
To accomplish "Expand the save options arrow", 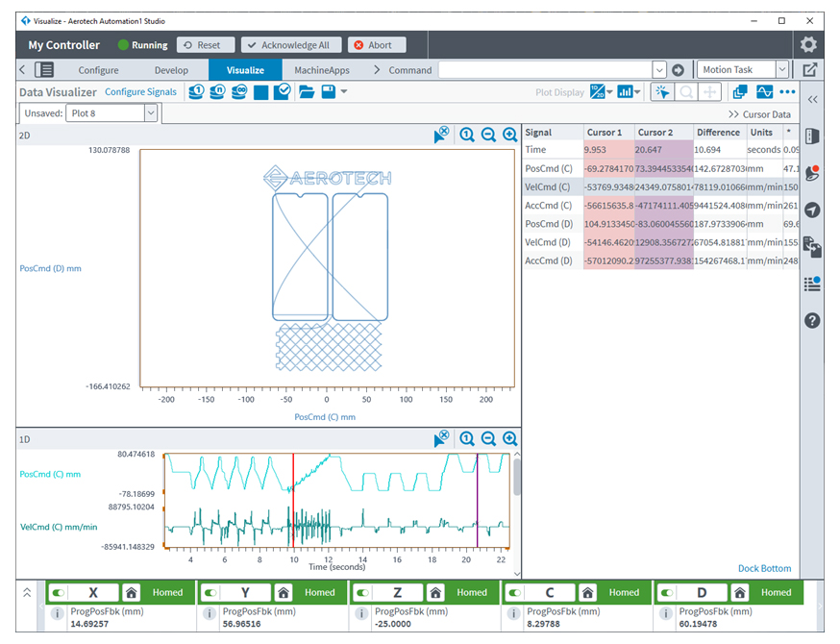I will coord(343,91).
